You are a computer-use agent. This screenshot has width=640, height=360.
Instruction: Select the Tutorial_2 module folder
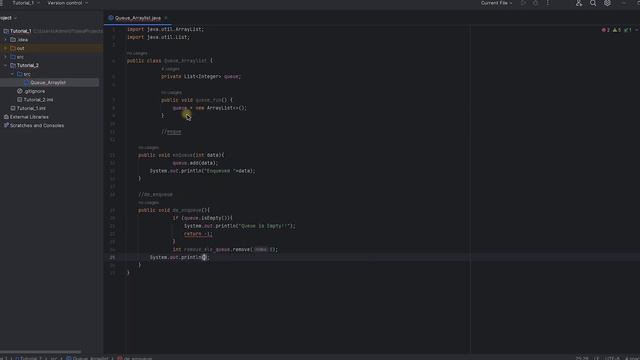28,65
